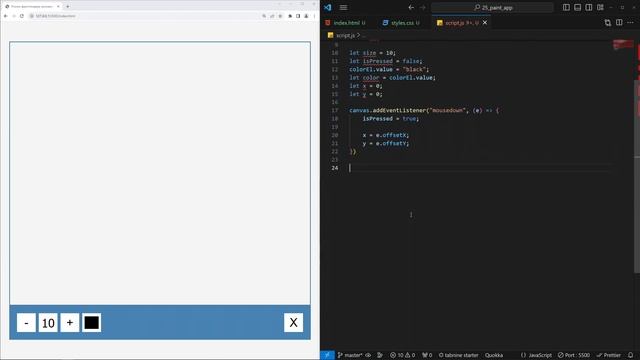Click errors and warnings count in status bar
The image size is (640, 360).
click(402, 355)
